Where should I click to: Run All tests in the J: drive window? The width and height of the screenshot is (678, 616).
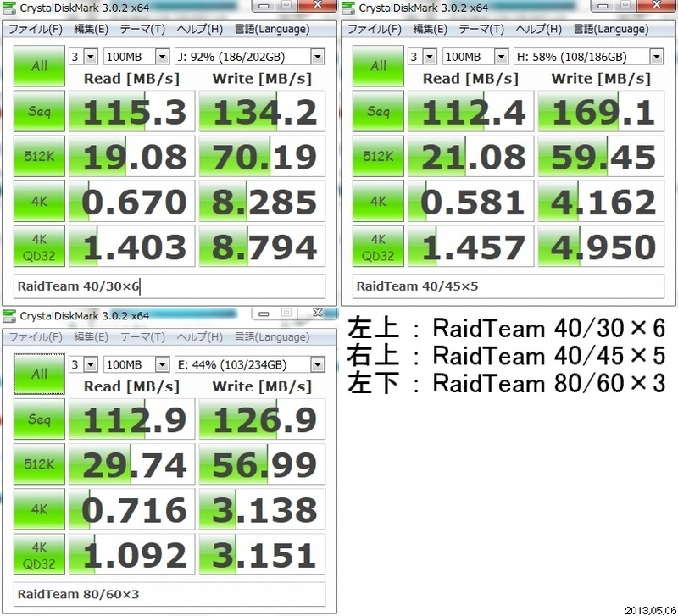(39, 66)
